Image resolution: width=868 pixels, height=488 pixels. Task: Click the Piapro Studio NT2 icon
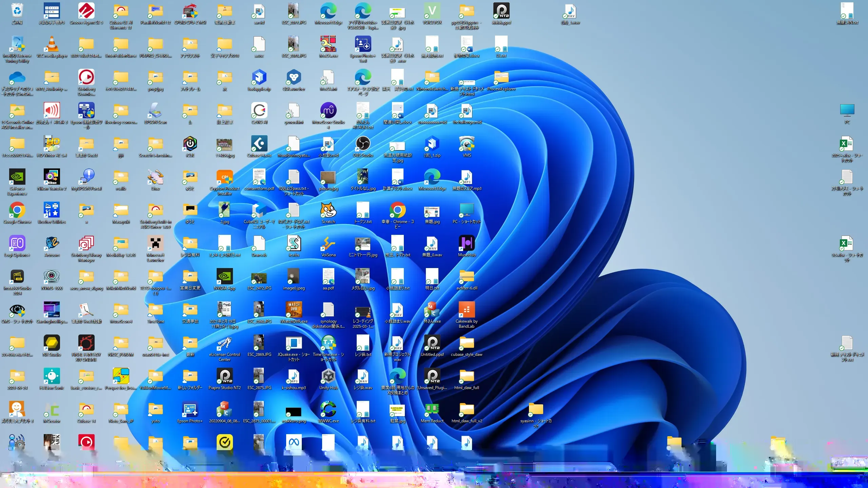click(x=224, y=377)
